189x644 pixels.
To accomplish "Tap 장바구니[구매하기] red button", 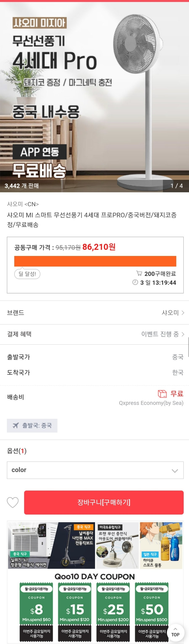I will pos(104,502).
